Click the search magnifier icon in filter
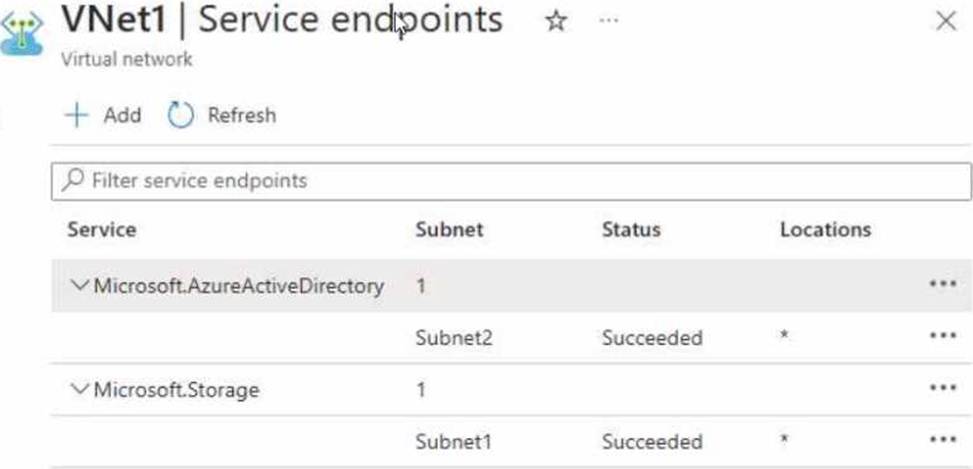The height and width of the screenshot is (469, 973). (72, 181)
